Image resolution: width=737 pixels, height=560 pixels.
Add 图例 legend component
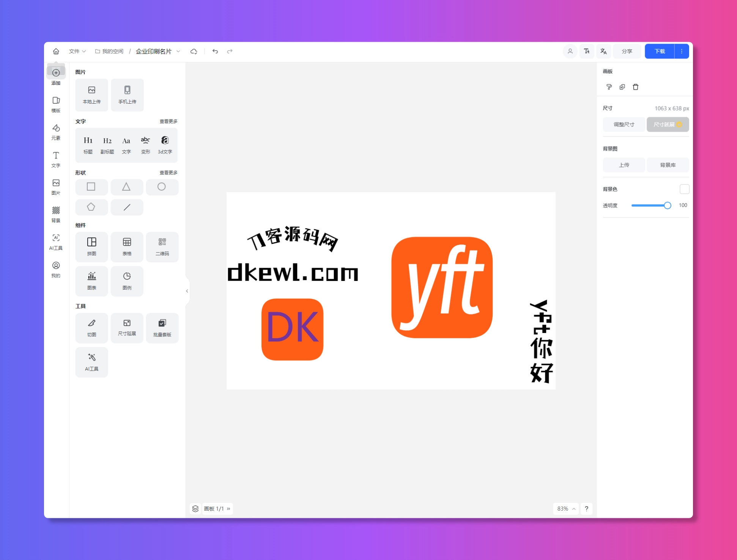(127, 281)
